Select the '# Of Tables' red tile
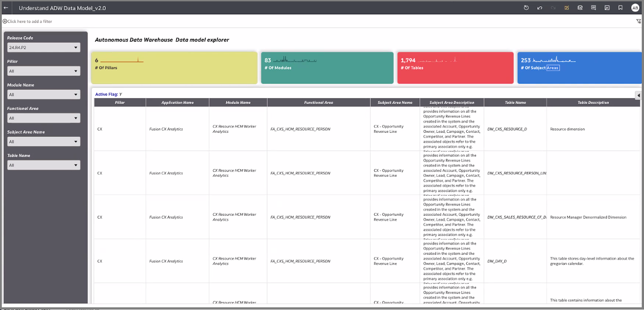644x310 pixels. point(455,68)
